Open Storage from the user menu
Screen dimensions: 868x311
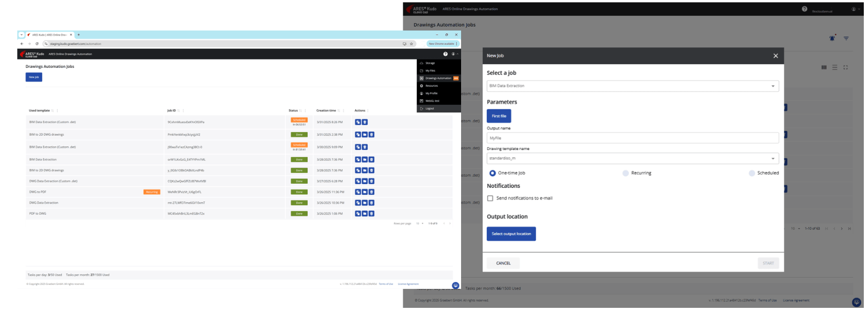[438, 63]
